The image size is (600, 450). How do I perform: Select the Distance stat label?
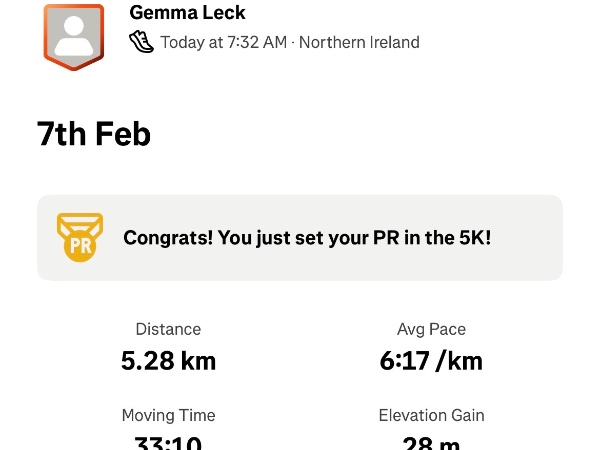168,329
